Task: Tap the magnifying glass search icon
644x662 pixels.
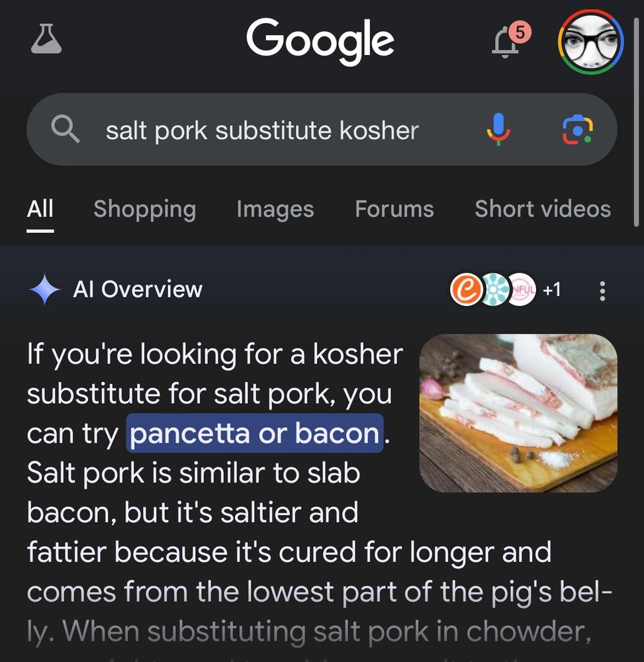Action: [65, 129]
